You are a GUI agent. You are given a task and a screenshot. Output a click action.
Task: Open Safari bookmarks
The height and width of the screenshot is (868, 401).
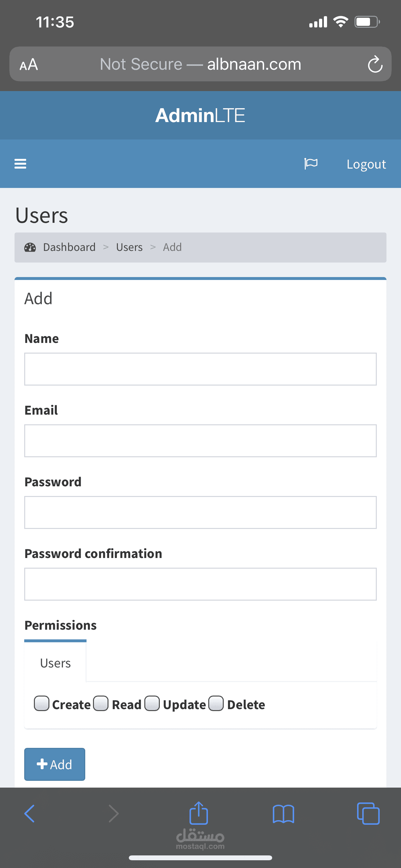pyautogui.click(x=283, y=813)
